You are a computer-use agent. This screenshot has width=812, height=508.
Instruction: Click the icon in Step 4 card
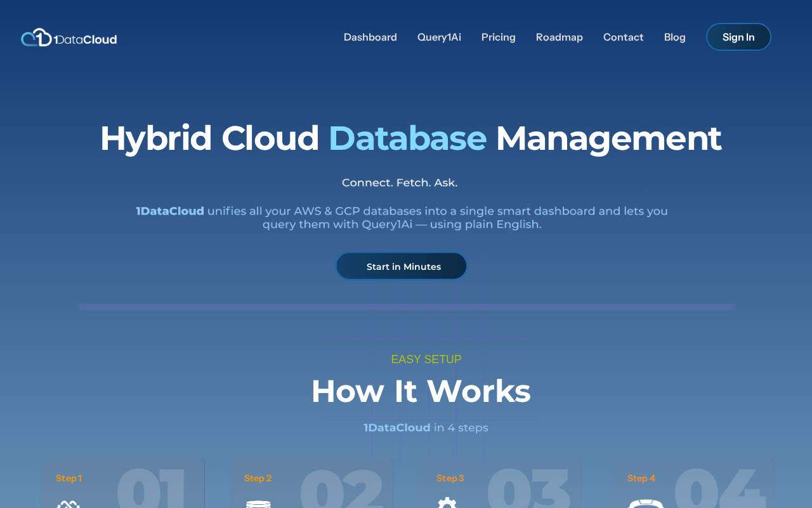point(645,504)
